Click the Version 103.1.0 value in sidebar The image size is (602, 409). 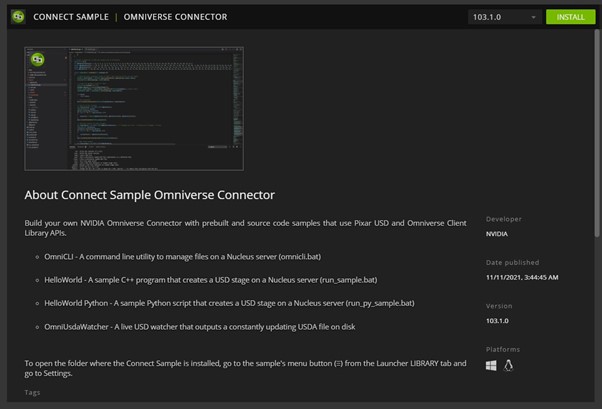pyautogui.click(x=498, y=321)
